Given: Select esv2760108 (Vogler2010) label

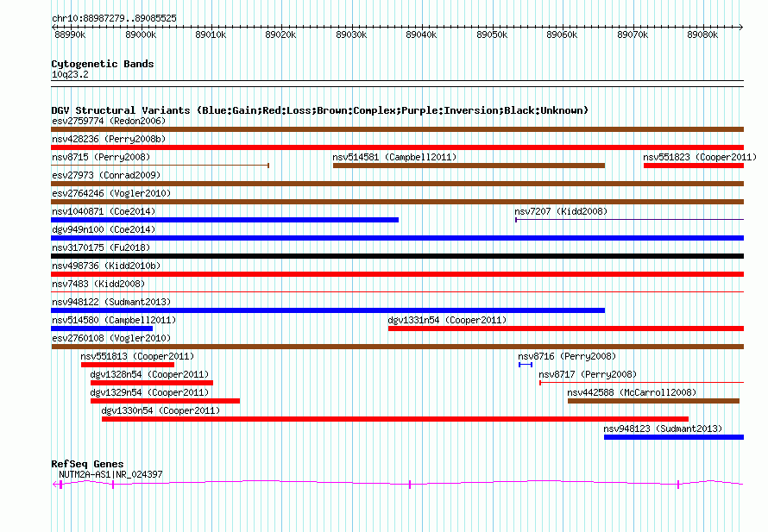Looking at the screenshot, I should pos(111,338).
